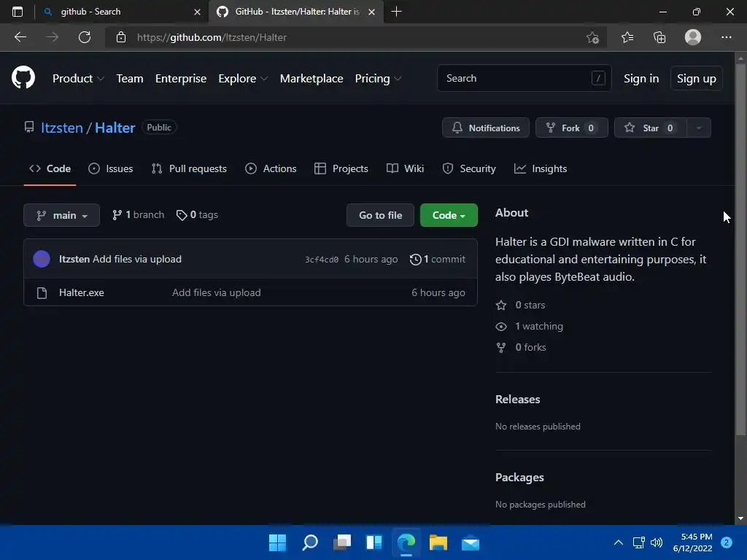The image size is (747, 560).
Task: Add this page to favorites star icon
Action: point(592,37)
